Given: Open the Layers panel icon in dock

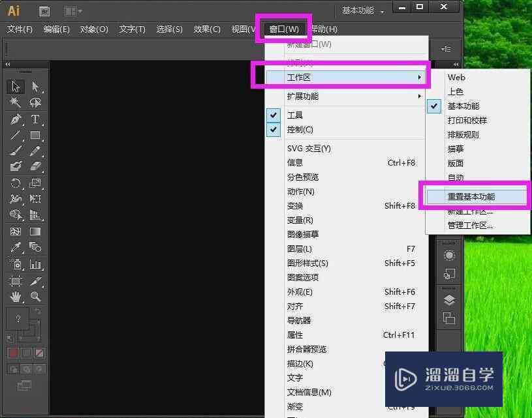Looking at the screenshot, I should (x=449, y=300).
